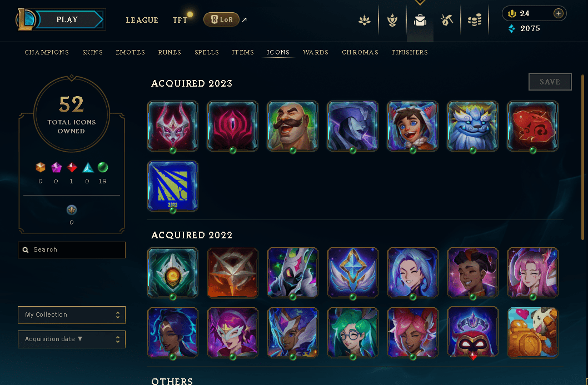The width and height of the screenshot is (588, 385).
Task: Focus the icon Search field
Action: 72,249
